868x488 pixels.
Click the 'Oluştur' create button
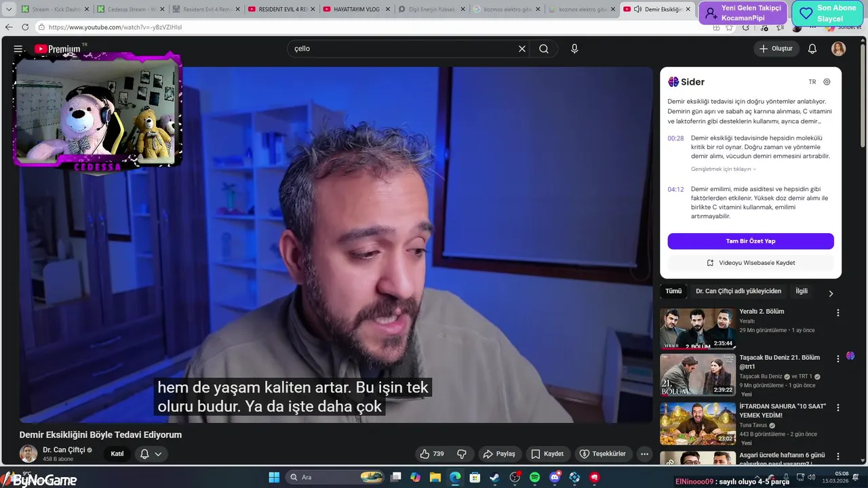[776, 49]
